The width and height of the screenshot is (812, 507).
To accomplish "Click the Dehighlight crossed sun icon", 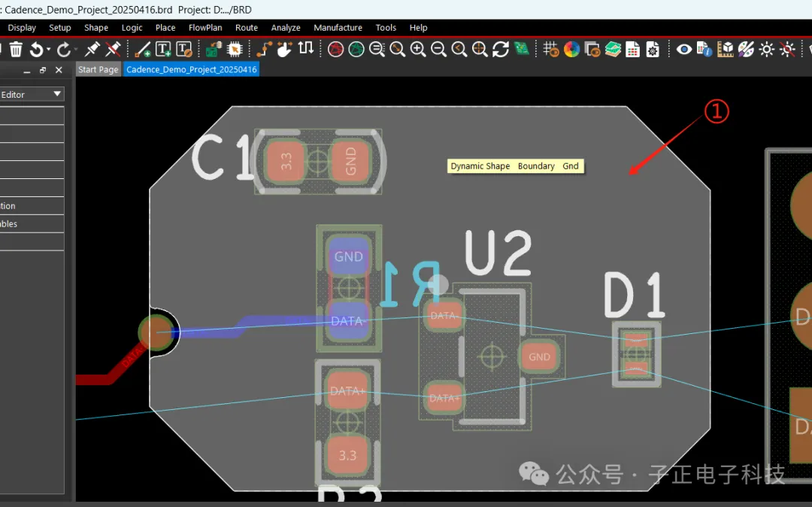I will click(787, 49).
